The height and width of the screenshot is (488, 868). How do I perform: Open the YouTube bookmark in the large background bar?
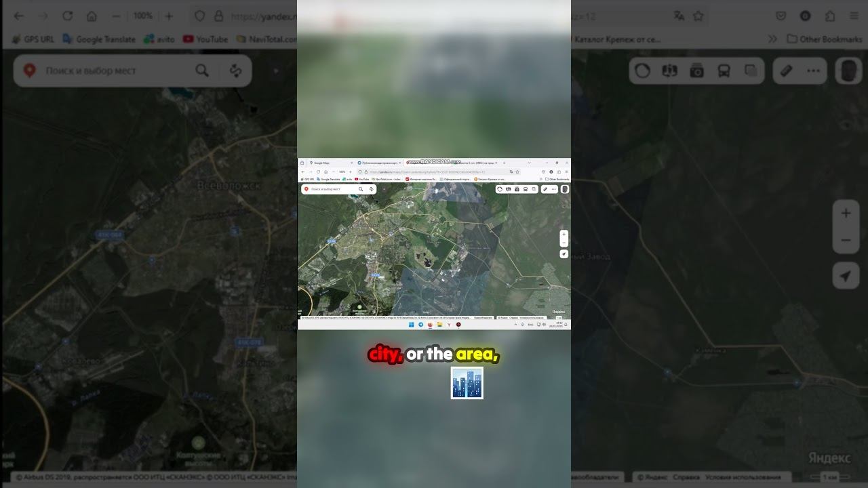[x=205, y=39]
